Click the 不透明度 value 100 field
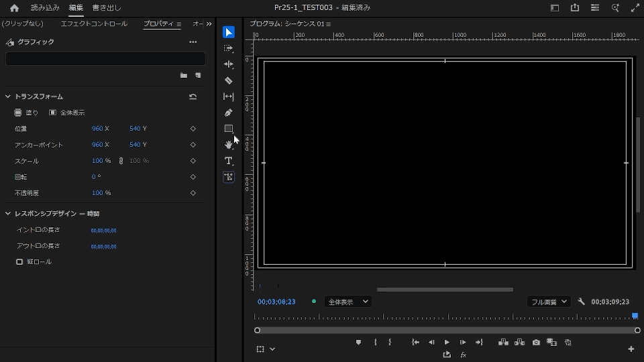The height and width of the screenshot is (362, 644). coord(97,193)
